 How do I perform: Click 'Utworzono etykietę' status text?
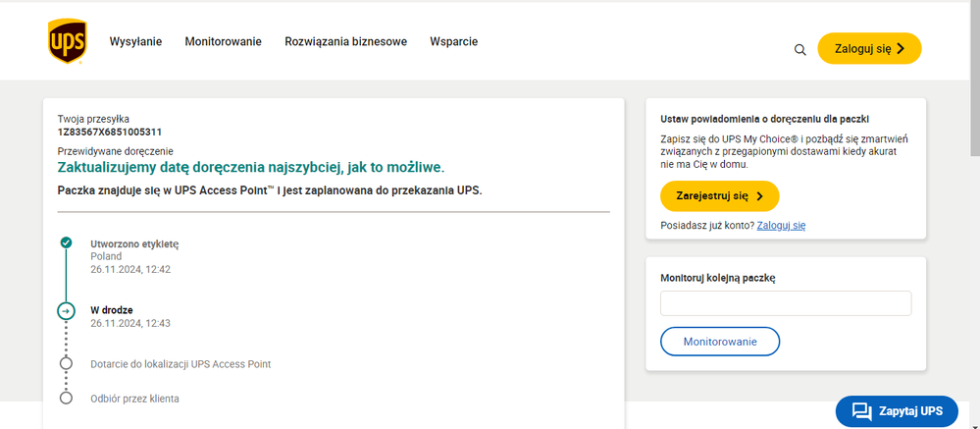134,243
